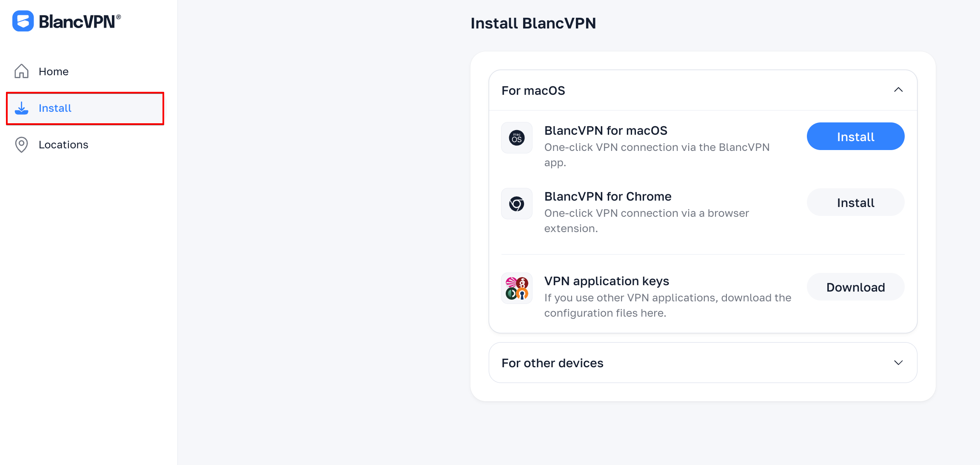This screenshot has height=465, width=980.
Task: Click the VPN application keys title
Action: click(607, 281)
